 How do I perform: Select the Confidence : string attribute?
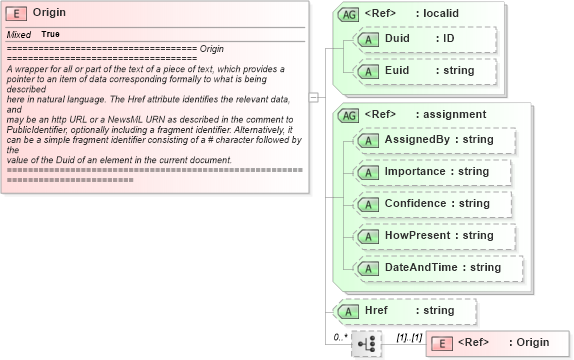click(x=433, y=205)
